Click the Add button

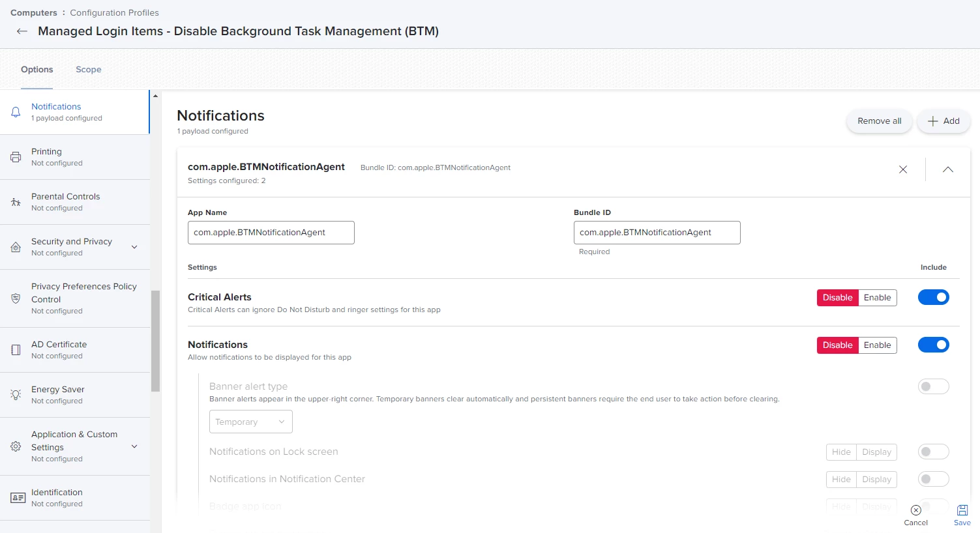click(x=943, y=121)
